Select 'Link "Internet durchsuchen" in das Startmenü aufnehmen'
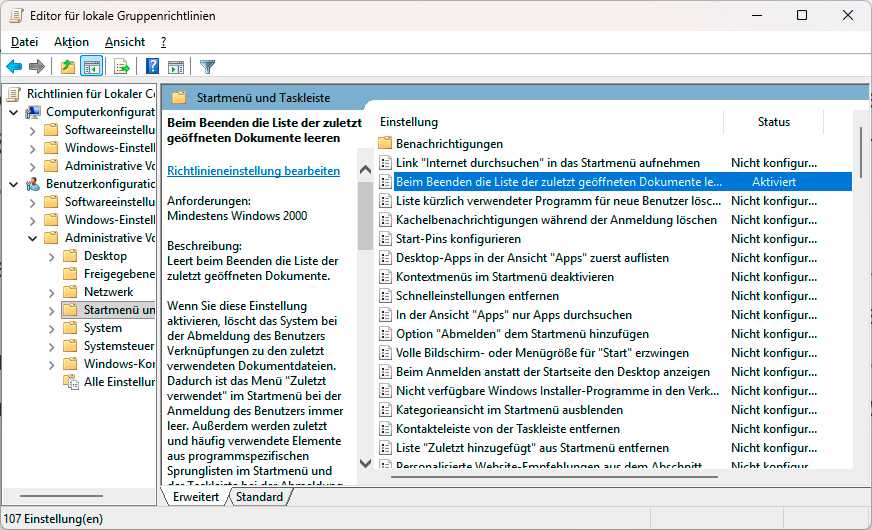 [x=548, y=163]
